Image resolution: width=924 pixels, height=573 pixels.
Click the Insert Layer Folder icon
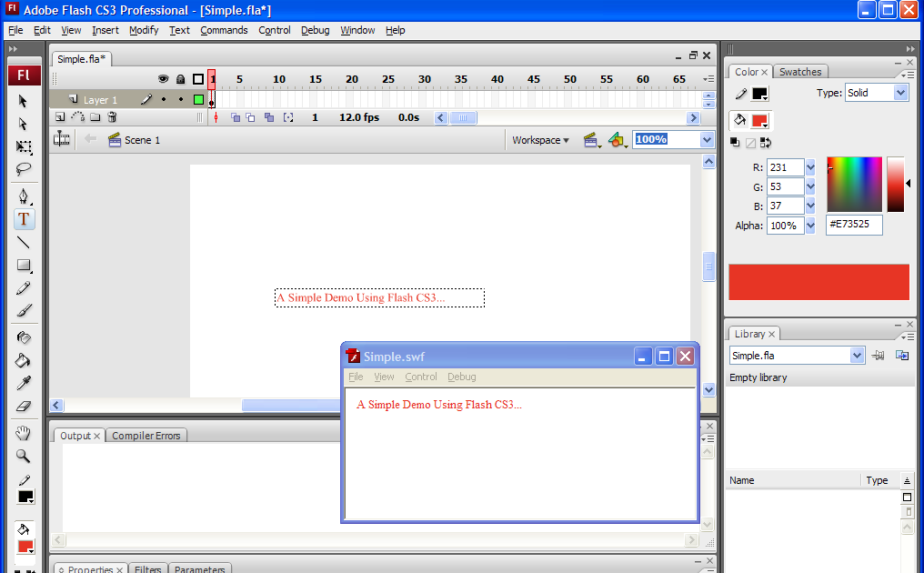(x=95, y=117)
